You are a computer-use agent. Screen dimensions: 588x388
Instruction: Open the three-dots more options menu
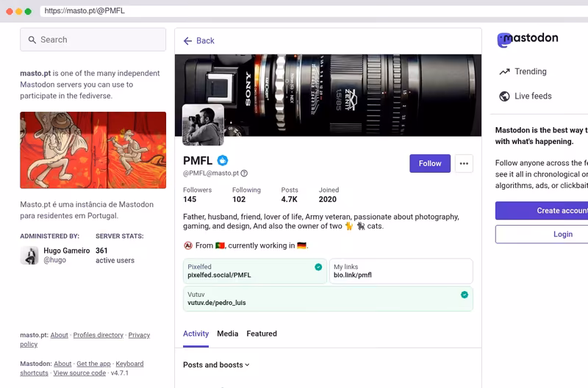464,163
